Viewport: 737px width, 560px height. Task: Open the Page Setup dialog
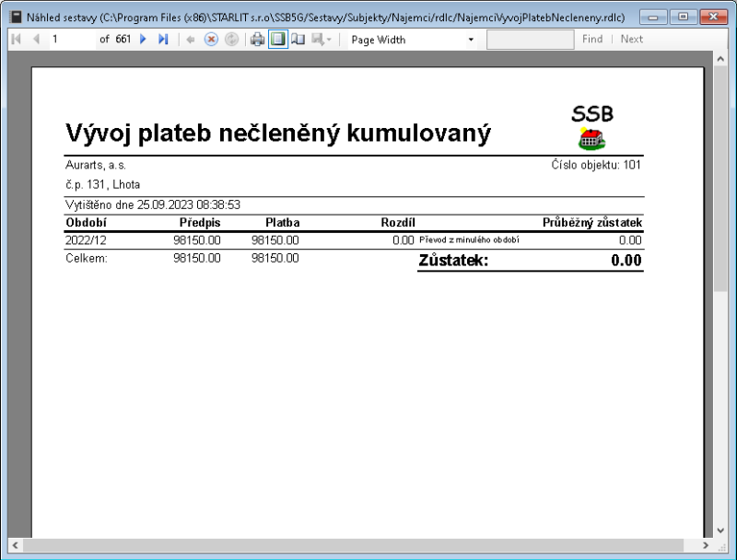click(300, 39)
